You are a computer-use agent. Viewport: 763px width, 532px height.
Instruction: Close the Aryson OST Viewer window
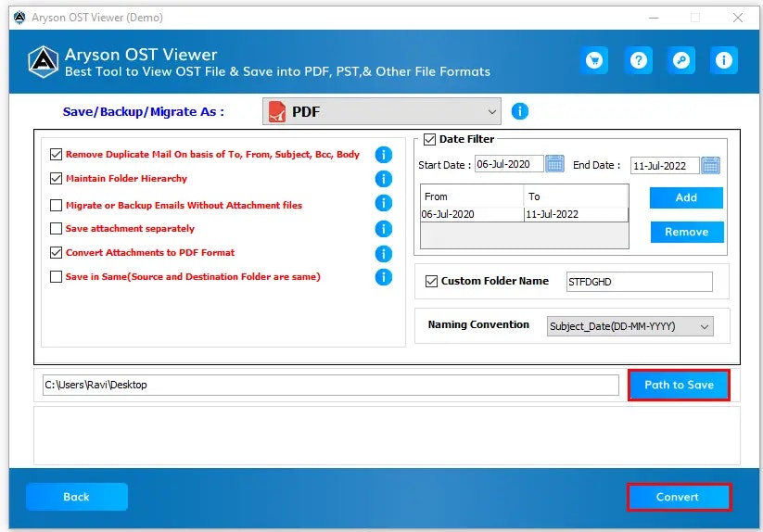click(x=738, y=18)
